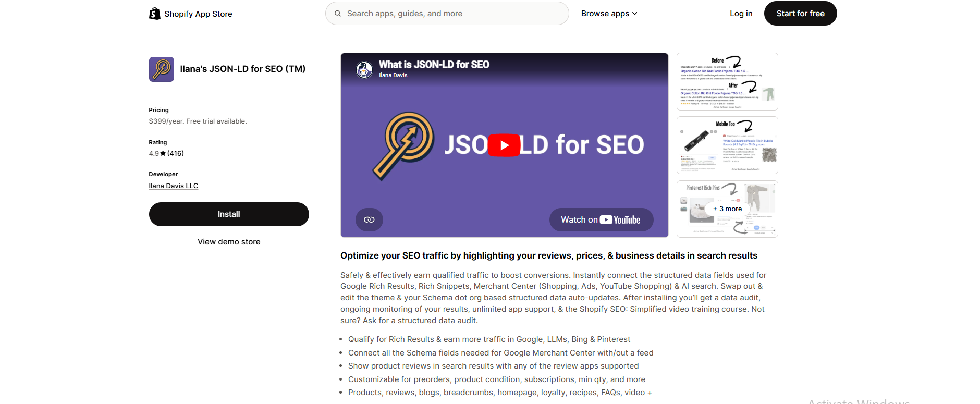Open the View demo store link
The width and height of the screenshot is (980, 404).
[229, 242]
